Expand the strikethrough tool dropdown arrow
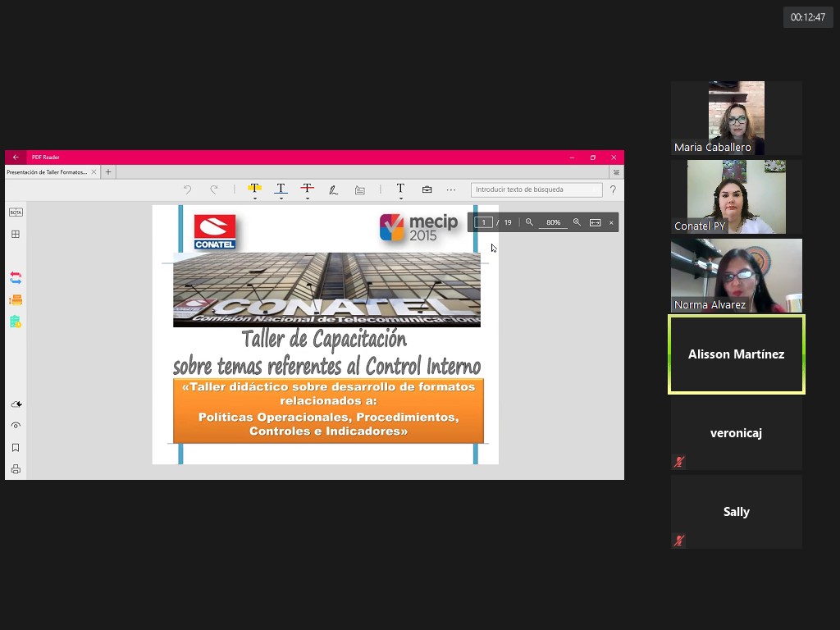840x630 pixels. coord(308,199)
